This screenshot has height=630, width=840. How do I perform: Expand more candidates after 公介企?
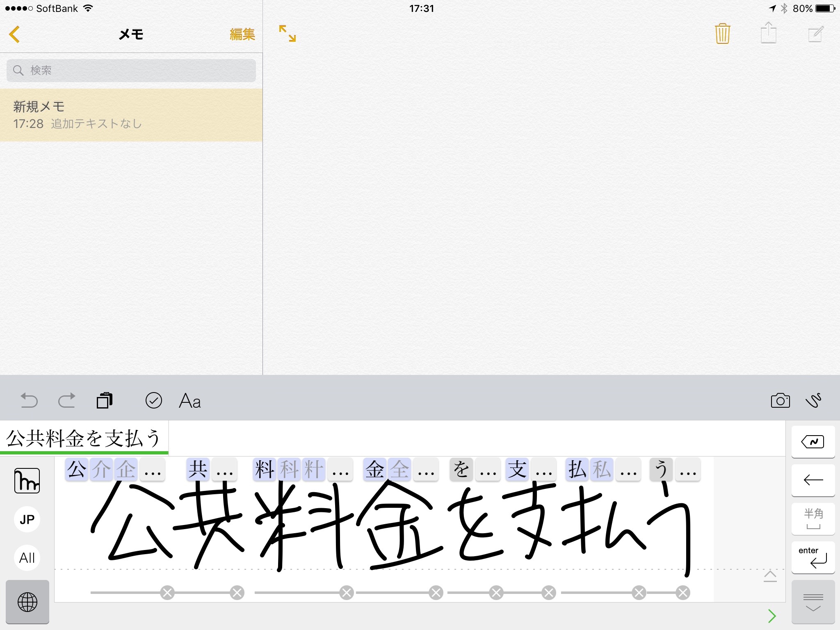tap(153, 470)
